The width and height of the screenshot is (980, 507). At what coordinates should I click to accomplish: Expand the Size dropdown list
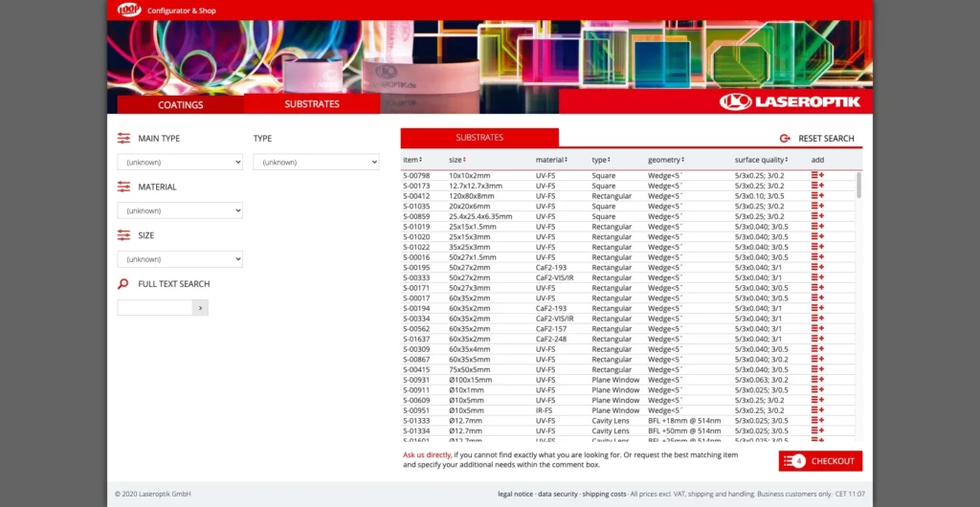(180, 259)
